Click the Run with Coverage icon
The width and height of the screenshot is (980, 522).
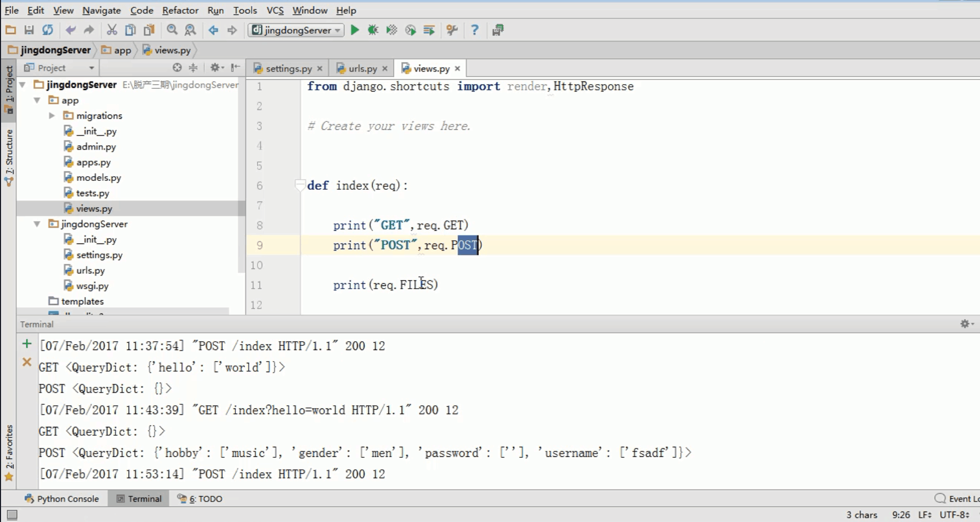click(x=391, y=30)
